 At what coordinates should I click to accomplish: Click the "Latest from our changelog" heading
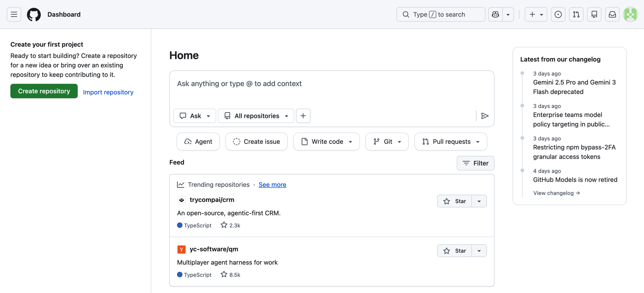[560, 59]
